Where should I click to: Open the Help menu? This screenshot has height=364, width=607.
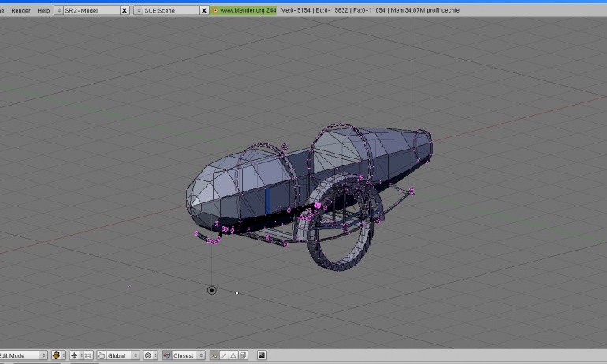click(43, 10)
